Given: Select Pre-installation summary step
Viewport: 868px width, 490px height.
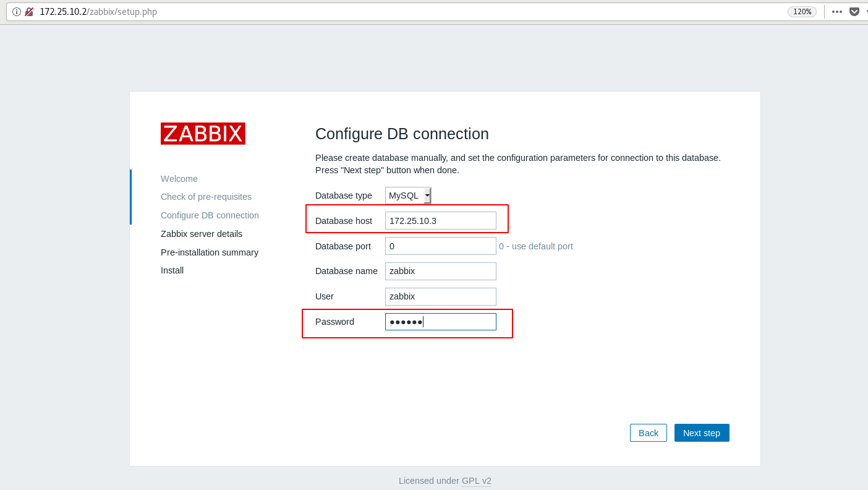Looking at the screenshot, I should [x=210, y=252].
